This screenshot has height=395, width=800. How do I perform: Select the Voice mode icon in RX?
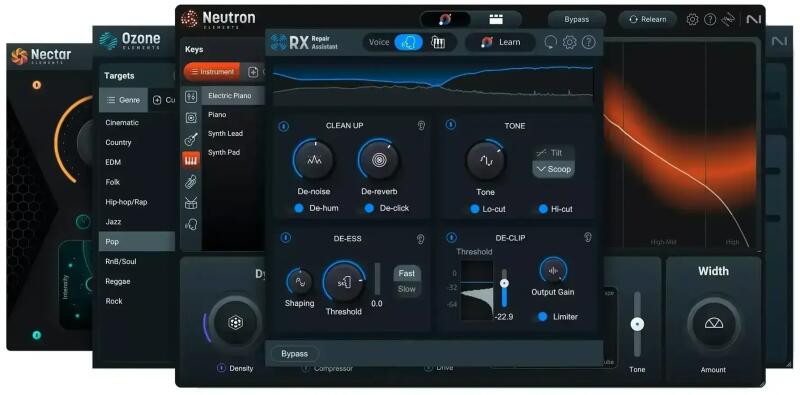(408, 42)
